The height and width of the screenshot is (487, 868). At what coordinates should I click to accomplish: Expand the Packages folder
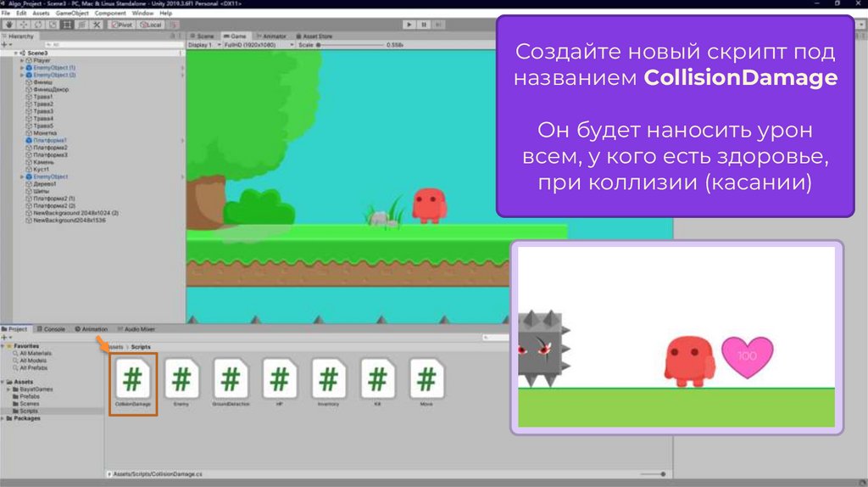pyautogui.click(x=3, y=419)
